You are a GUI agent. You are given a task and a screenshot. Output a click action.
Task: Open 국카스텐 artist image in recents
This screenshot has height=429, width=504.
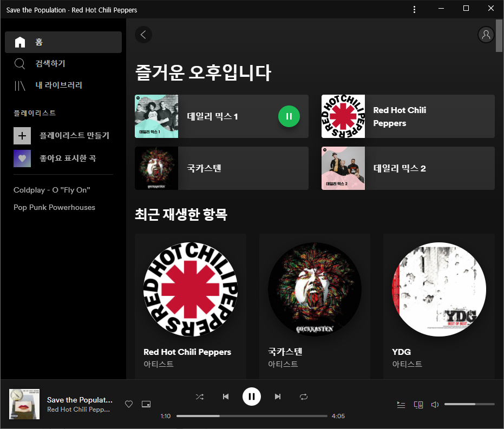coord(315,289)
